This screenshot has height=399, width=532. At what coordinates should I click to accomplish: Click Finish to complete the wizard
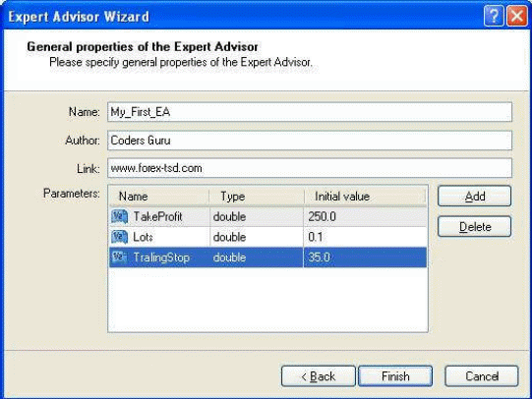(x=395, y=376)
